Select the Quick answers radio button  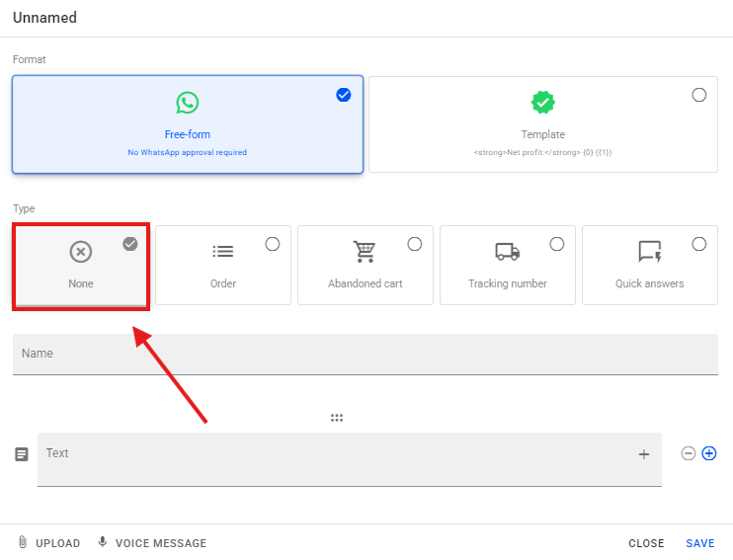click(699, 244)
